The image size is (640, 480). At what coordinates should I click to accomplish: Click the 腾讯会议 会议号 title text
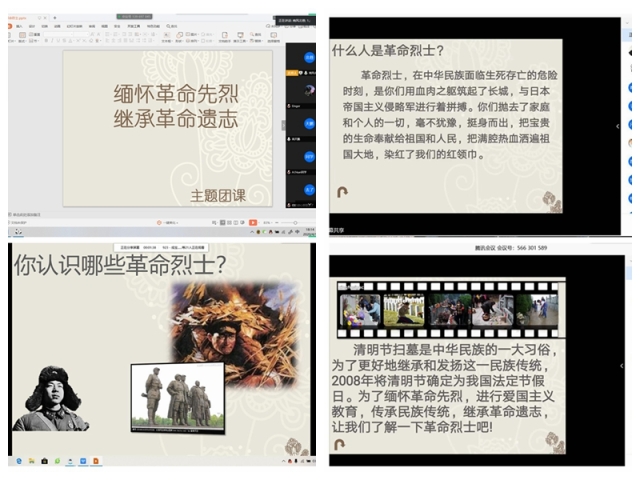(511, 248)
